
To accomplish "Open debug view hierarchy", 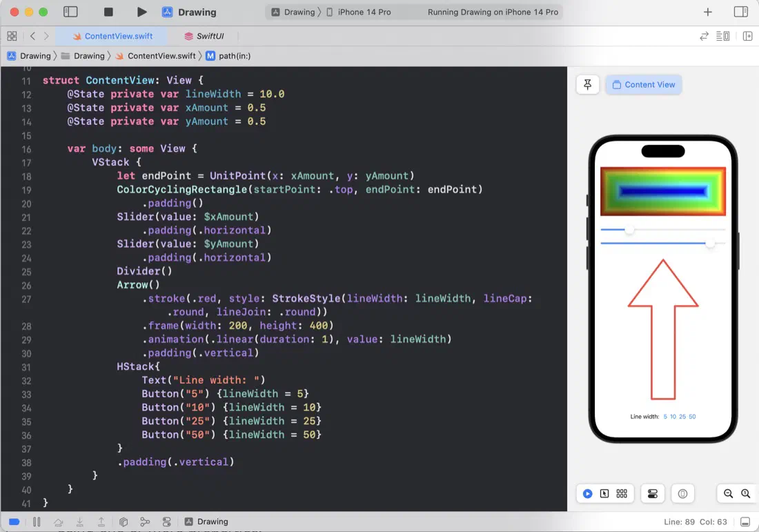I will coord(124,522).
